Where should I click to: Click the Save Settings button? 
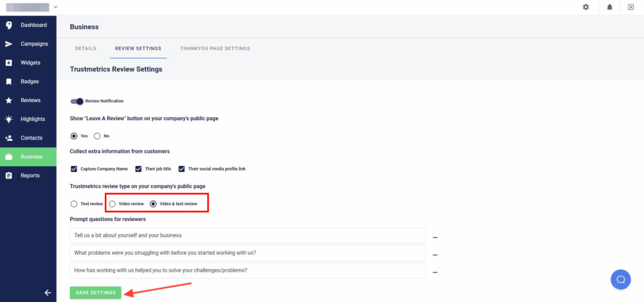coord(96,293)
